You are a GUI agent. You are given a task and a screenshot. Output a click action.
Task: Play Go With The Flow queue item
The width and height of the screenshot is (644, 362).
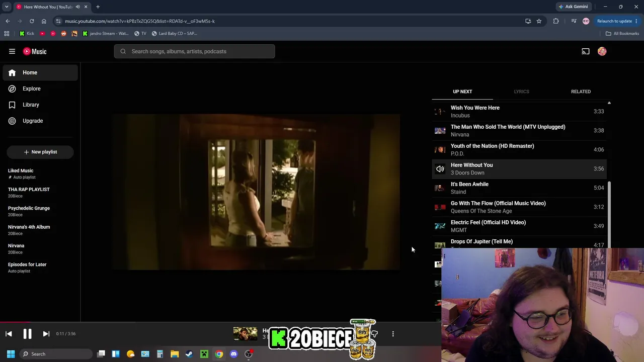(519, 207)
